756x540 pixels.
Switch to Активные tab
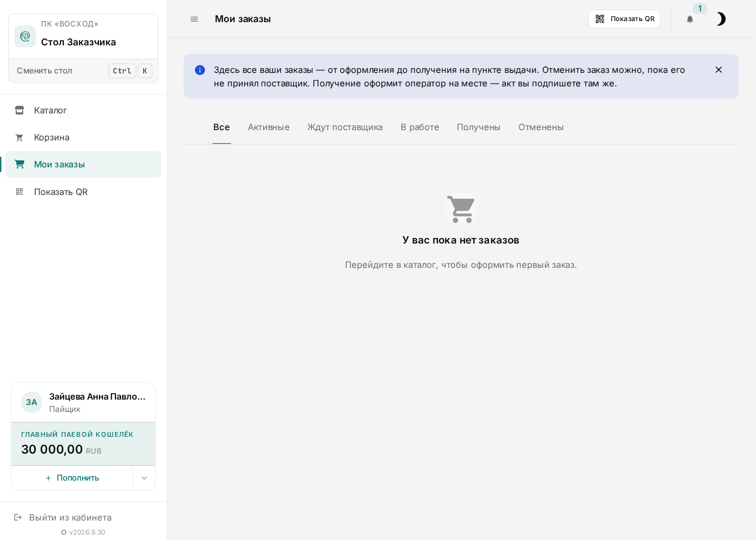[x=269, y=127]
